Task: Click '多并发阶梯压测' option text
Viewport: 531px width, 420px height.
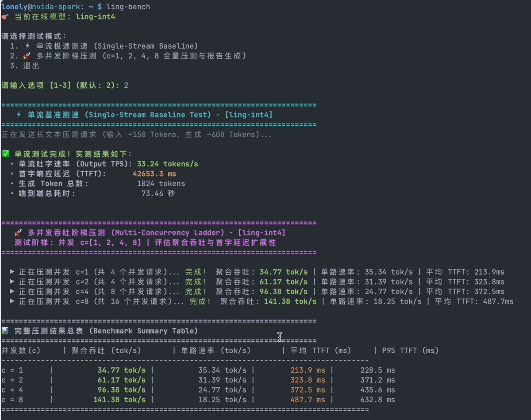Action: [67, 56]
